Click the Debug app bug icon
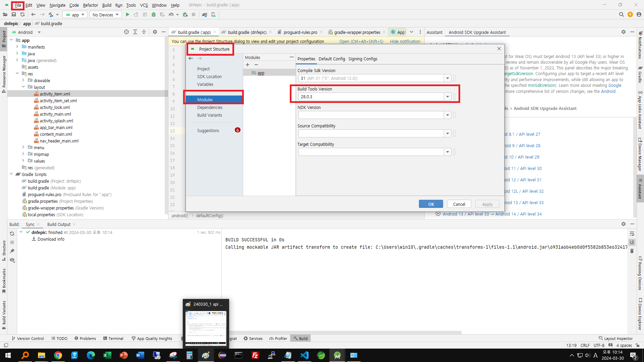 [154, 15]
